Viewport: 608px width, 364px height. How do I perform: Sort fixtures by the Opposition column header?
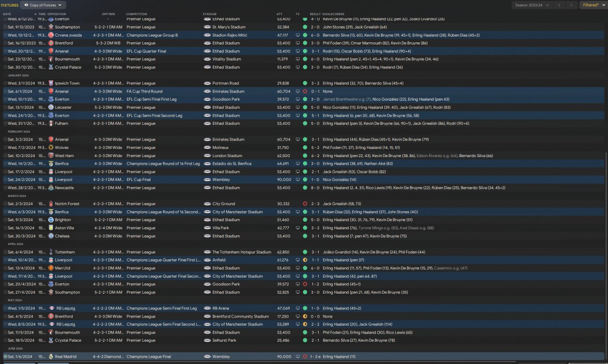tap(57, 14)
